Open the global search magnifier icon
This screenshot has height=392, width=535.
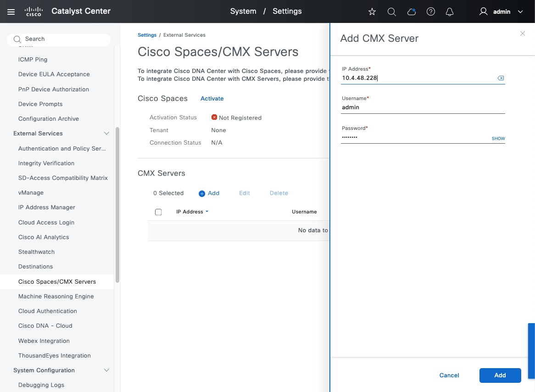391,12
